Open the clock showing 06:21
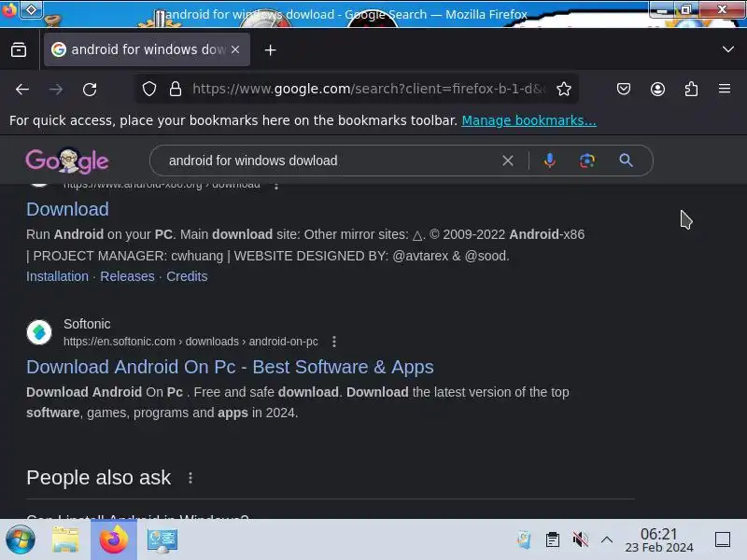747x560 pixels. pyautogui.click(x=659, y=540)
